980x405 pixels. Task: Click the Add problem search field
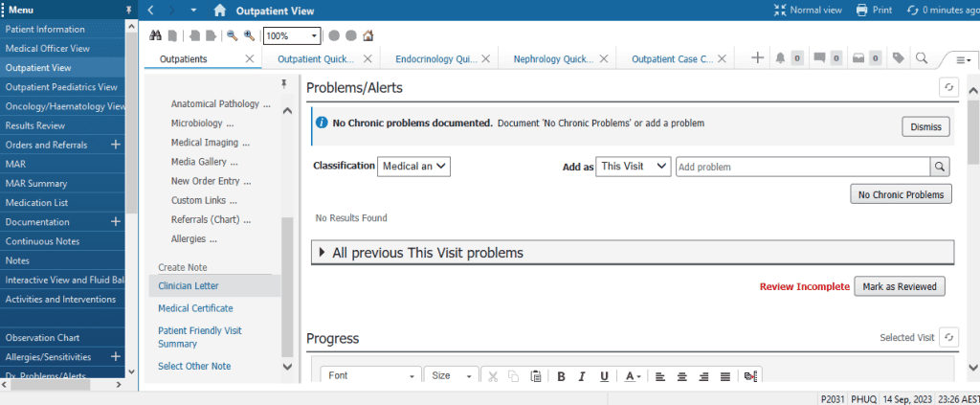coord(802,167)
